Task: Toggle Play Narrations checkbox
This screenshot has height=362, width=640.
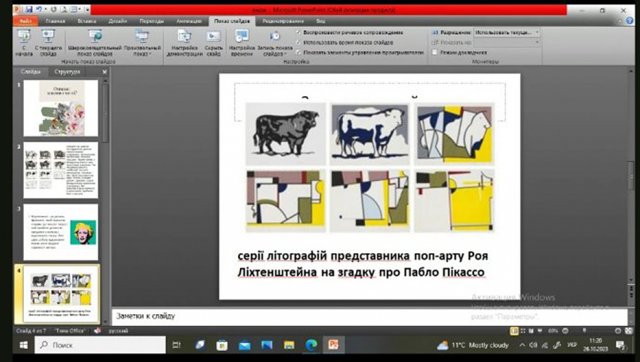Action: pos(298,32)
